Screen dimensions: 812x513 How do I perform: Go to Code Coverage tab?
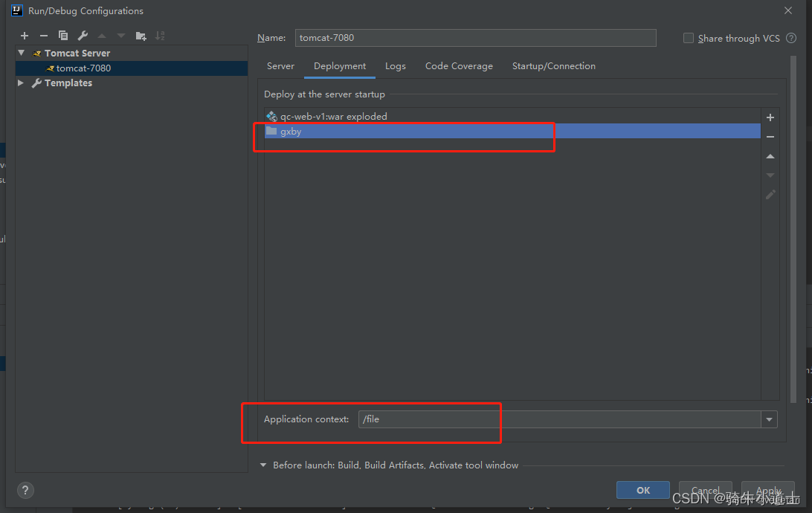[459, 66]
